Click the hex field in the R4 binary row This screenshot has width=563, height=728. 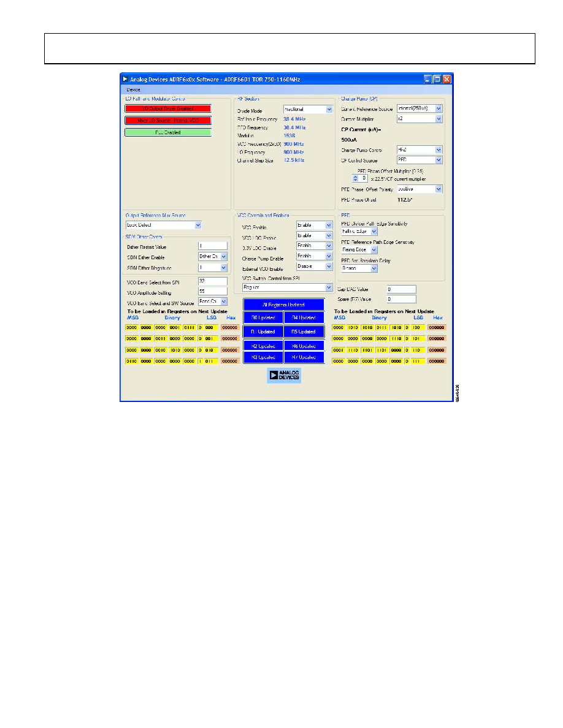click(x=437, y=327)
